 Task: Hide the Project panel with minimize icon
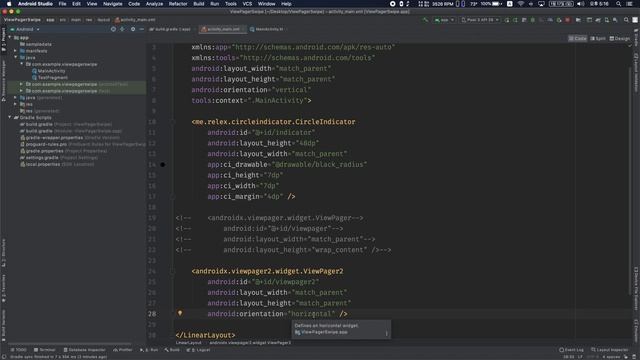[142, 29]
